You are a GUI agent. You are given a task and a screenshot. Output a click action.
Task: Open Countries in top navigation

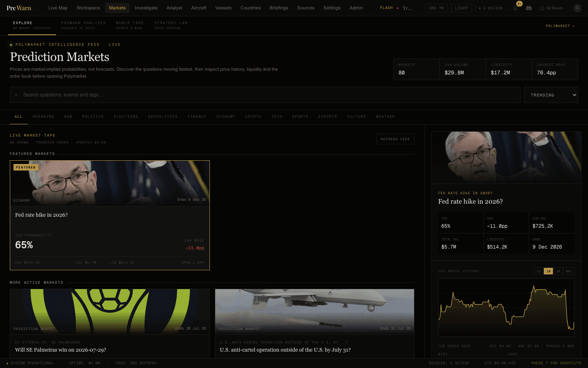coord(250,8)
